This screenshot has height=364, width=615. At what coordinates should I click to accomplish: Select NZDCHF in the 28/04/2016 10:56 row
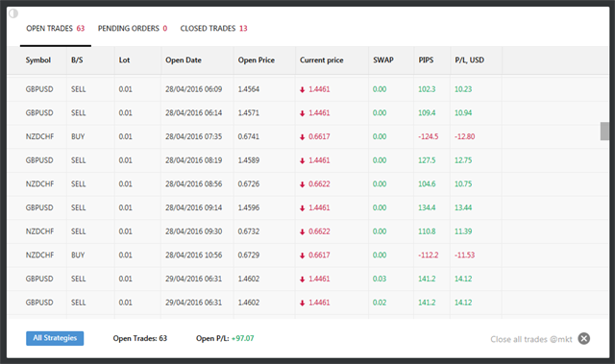[x=39, y=255]
